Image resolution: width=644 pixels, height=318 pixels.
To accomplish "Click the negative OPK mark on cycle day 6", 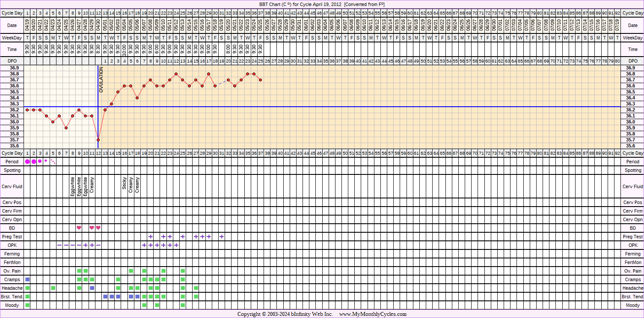I will [59, 245].
